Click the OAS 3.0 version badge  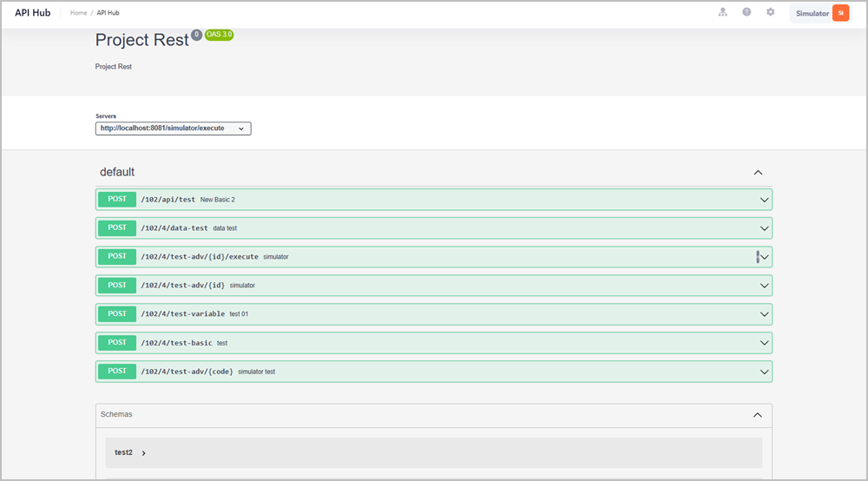click(x=220, y=35)
